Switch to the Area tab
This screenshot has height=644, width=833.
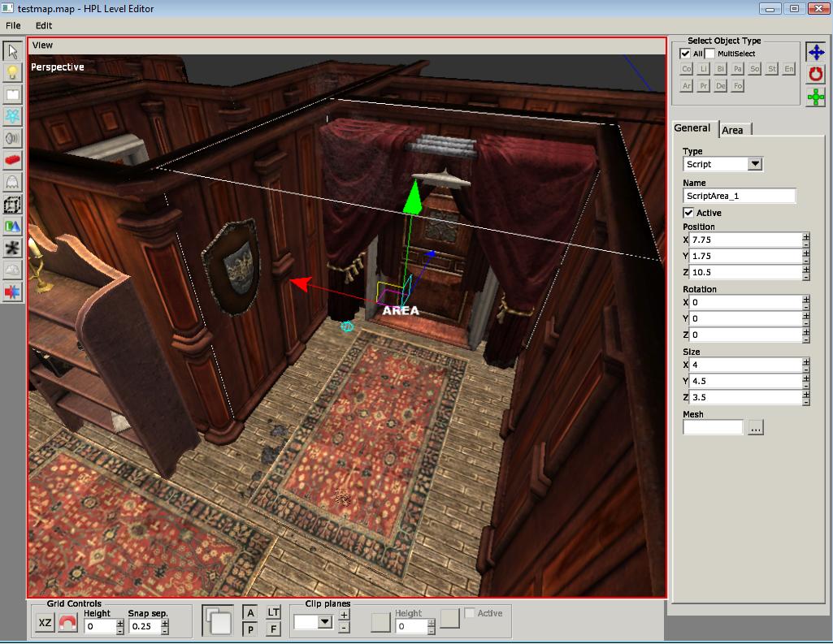point(732,130)
